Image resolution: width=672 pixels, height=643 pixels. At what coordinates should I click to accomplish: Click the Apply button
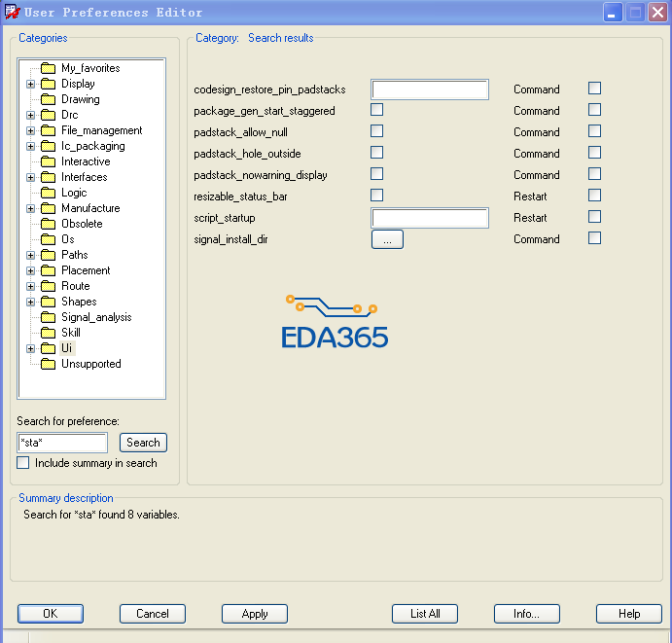pyautogui.click(x=255, y=614)
